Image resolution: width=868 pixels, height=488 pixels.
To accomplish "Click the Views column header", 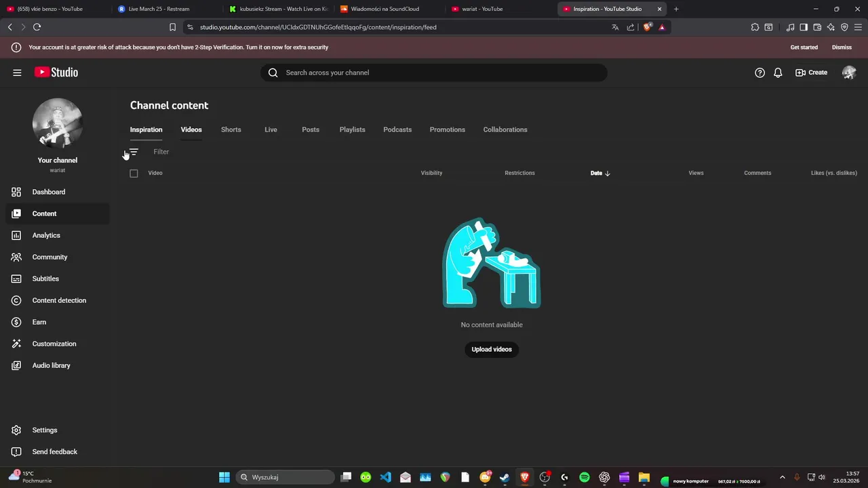I will (696, 173).
